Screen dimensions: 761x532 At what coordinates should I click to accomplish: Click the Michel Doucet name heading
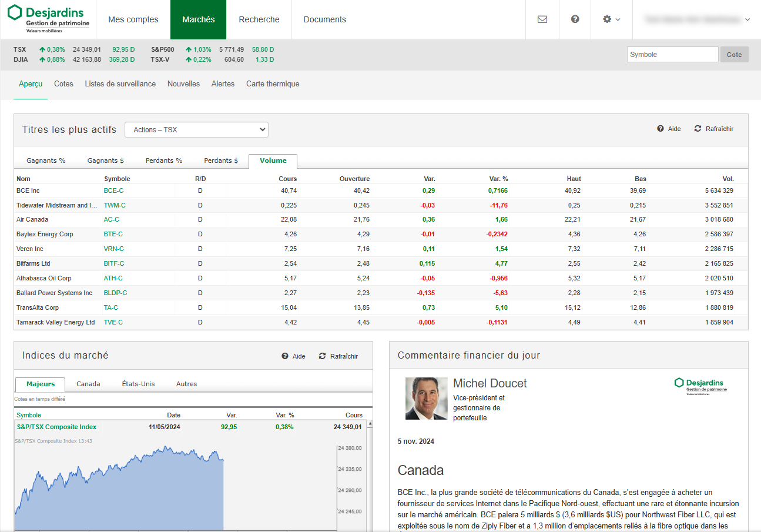490,383
